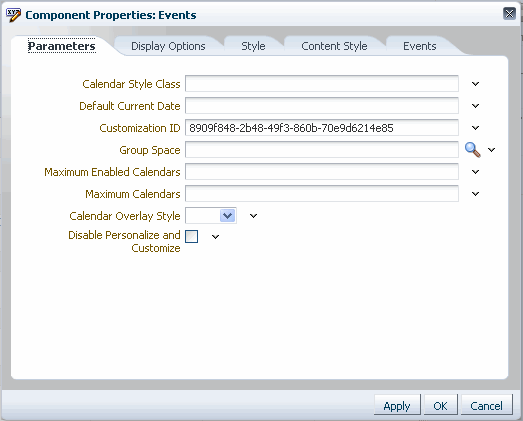This screenshot has height=421, width=523.
Task: Toggle Disable Personalize and Customize checkbox
Action: [191, 237]
